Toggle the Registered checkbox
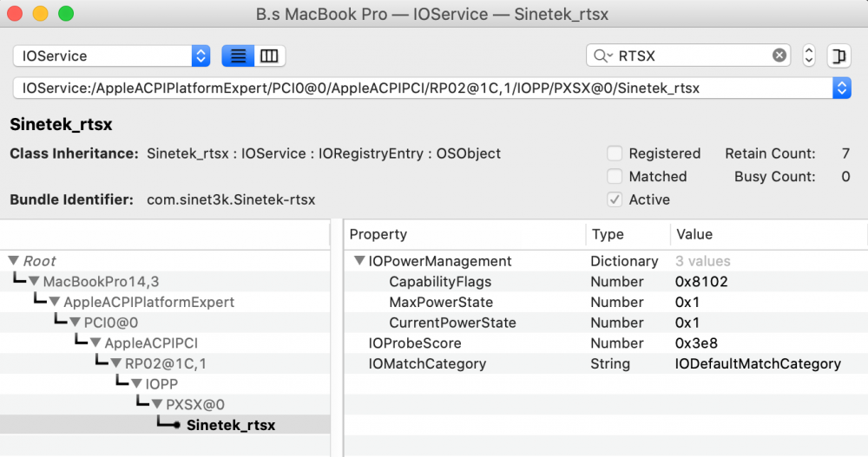The height and width of the screenshot is (457, 868). pyautogui.click(x=615, y=153)
